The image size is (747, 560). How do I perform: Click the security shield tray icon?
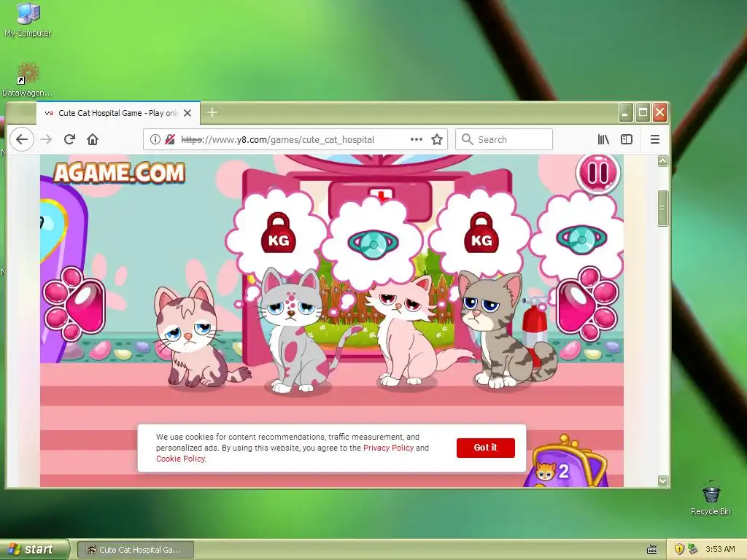[x=679, y=550]
